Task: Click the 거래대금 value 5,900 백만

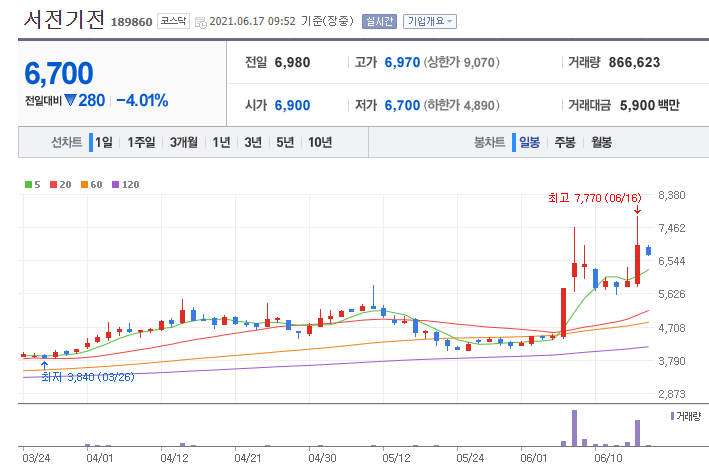Action: (650, 105)
